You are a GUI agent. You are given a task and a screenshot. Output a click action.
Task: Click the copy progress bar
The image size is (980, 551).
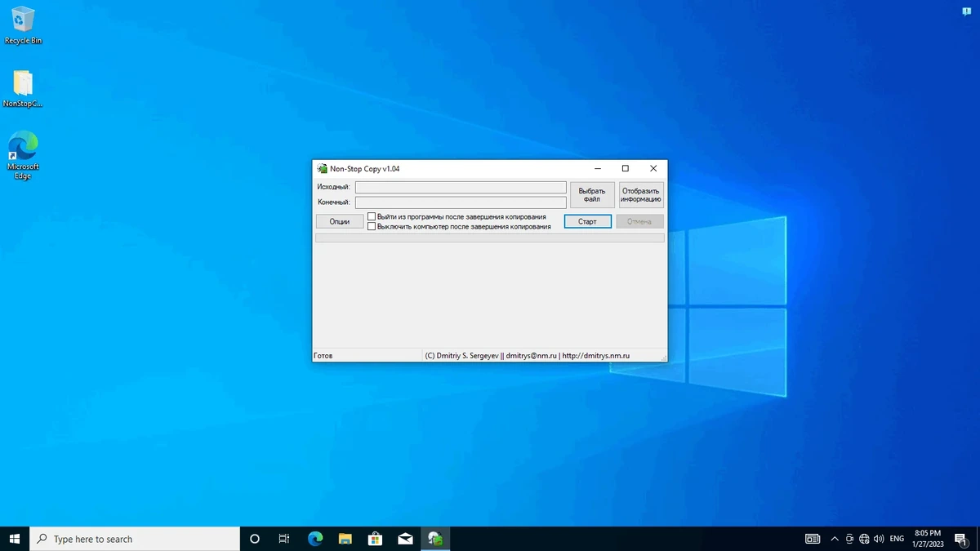[490, 238]
